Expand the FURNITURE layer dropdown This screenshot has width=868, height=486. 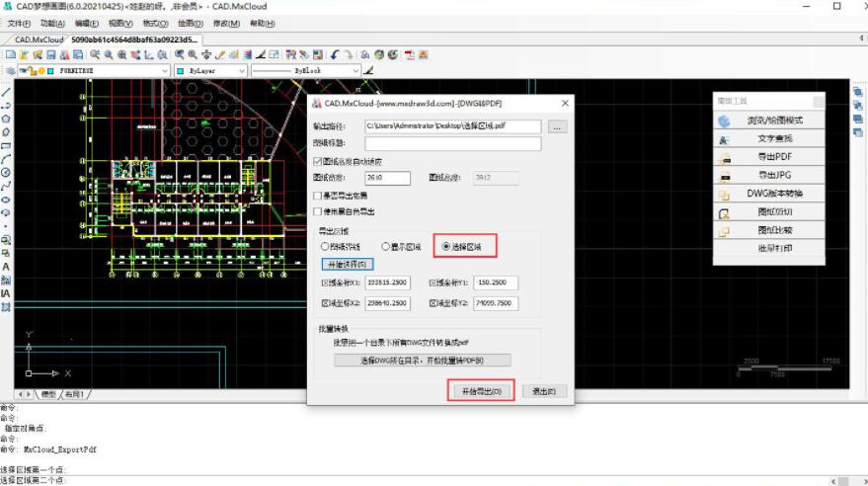[165, 71]
